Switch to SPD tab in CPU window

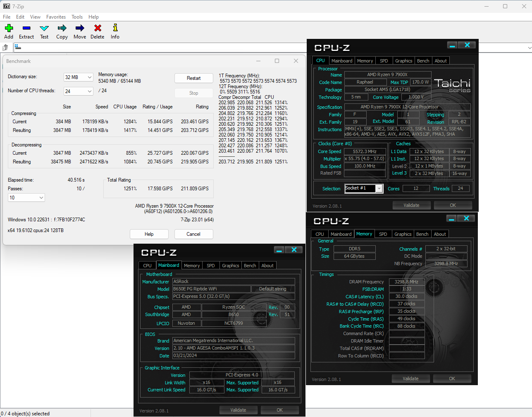384,61
